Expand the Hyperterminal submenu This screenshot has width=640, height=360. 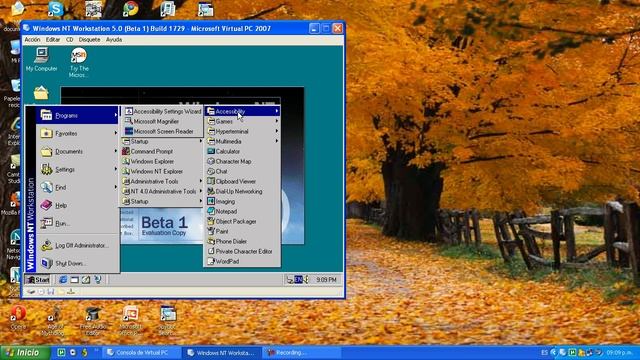(242, 131)
